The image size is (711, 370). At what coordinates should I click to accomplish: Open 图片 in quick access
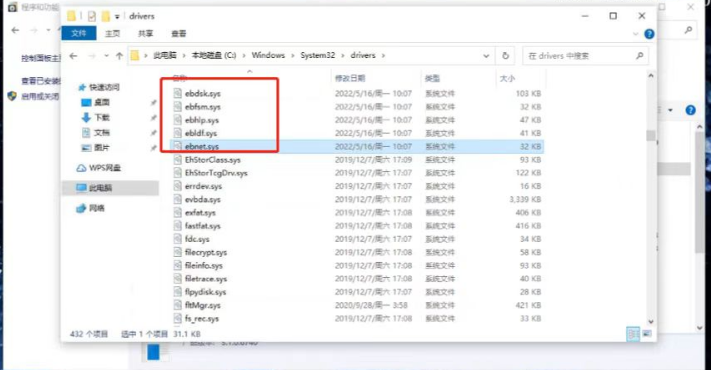pos(102,148)
